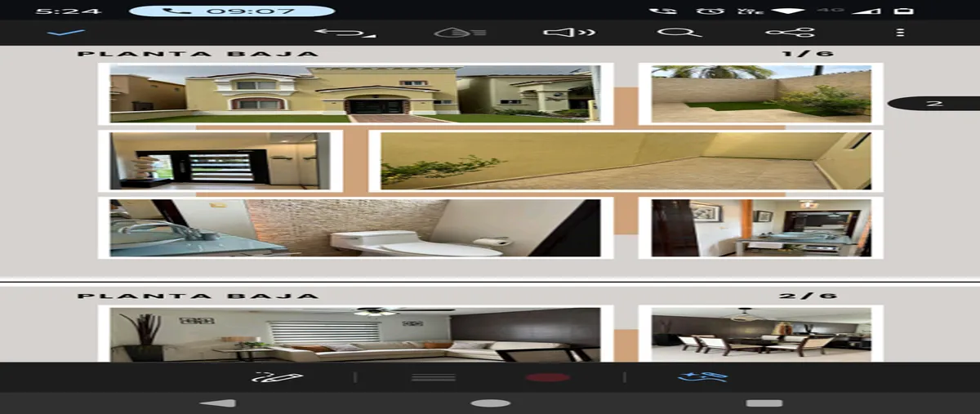Screen dimensions: 980x414
Task: Open recent apps with the square button
Action: pyautogui.click(x=764, y=403)
